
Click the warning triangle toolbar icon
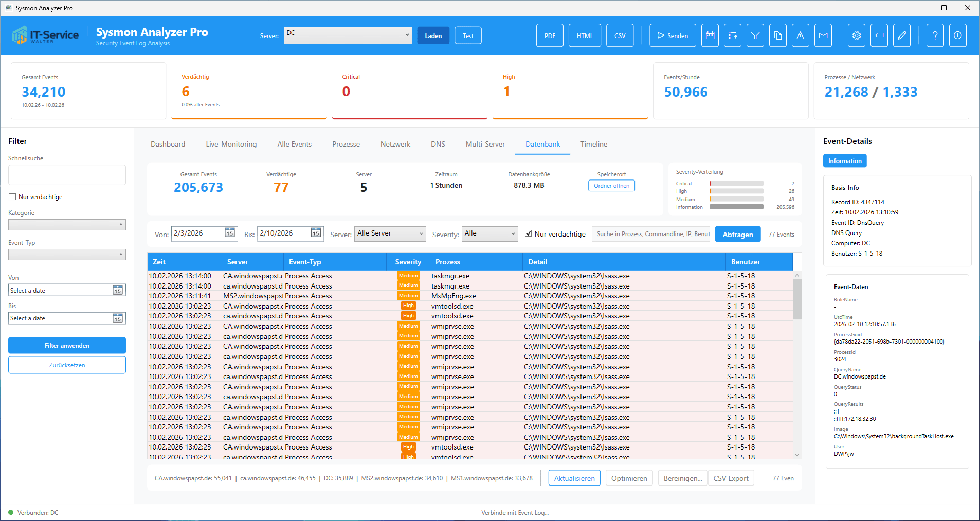click(801, 35)
